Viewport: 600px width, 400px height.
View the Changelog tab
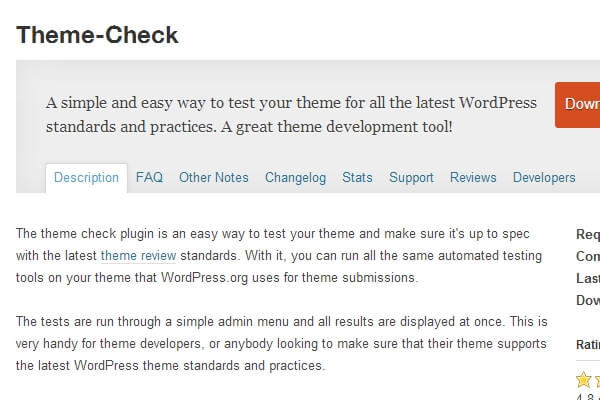coord(295,178)
